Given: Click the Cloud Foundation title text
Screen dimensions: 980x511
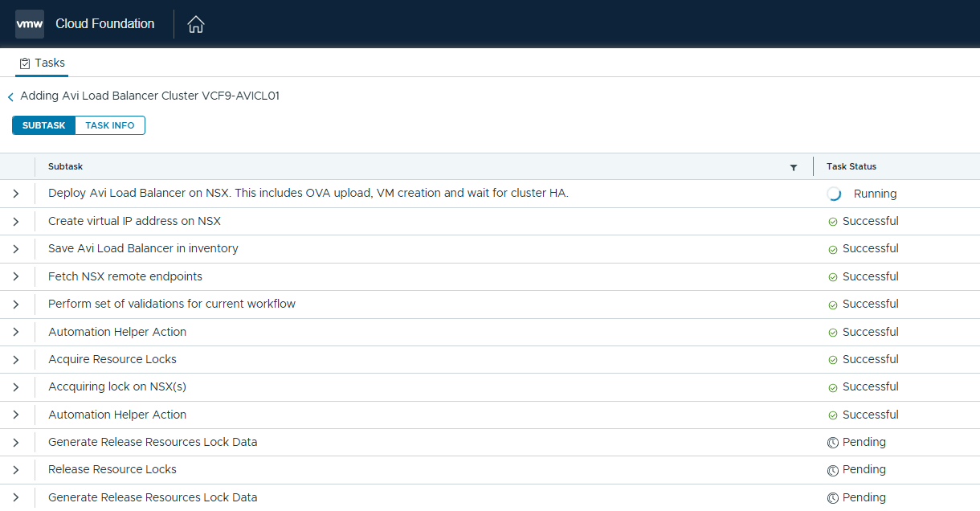Looking at the screenshot, I should click(x=105, y=24).
